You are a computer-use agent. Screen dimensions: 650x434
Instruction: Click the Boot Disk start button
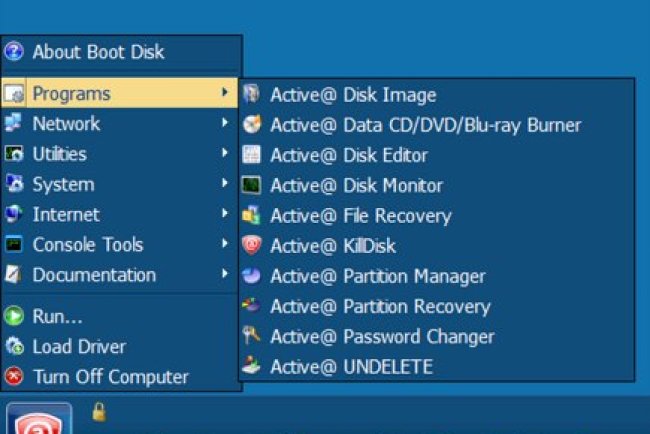click(x=39, y=418)
